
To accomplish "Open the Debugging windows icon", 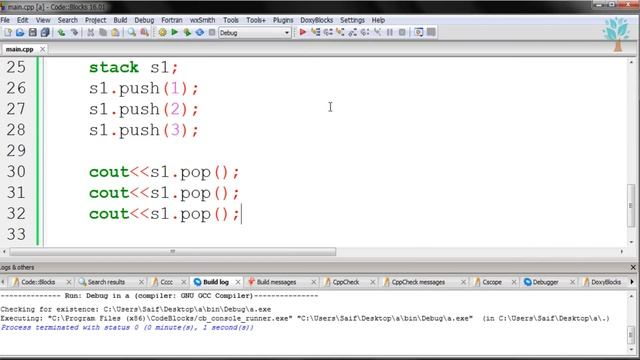I will click(419, 32).
